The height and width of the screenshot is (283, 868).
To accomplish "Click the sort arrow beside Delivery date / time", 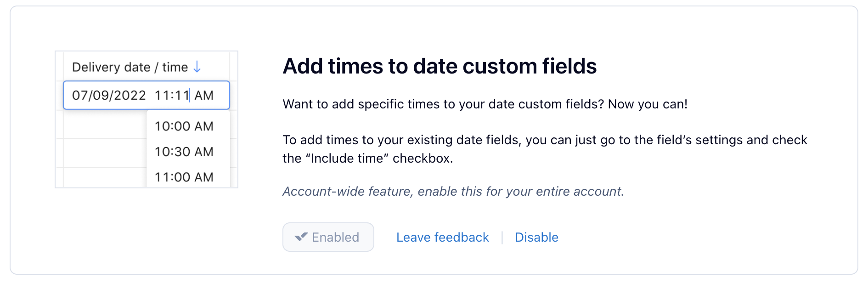I will (x=197, y=67).
